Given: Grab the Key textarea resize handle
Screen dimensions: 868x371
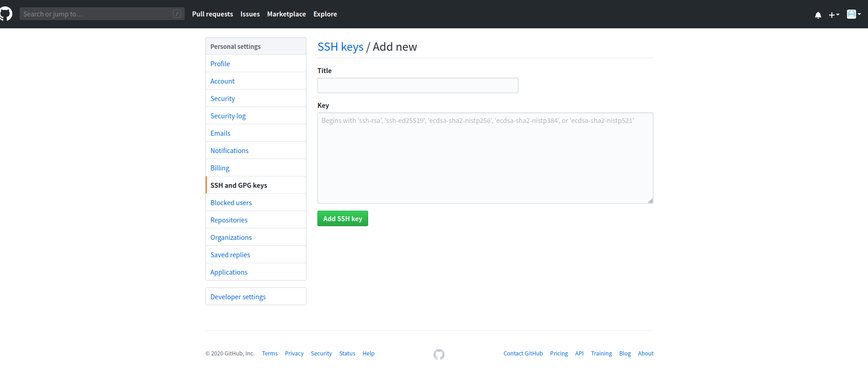Looking at the screenshot, I should [650, 201].
